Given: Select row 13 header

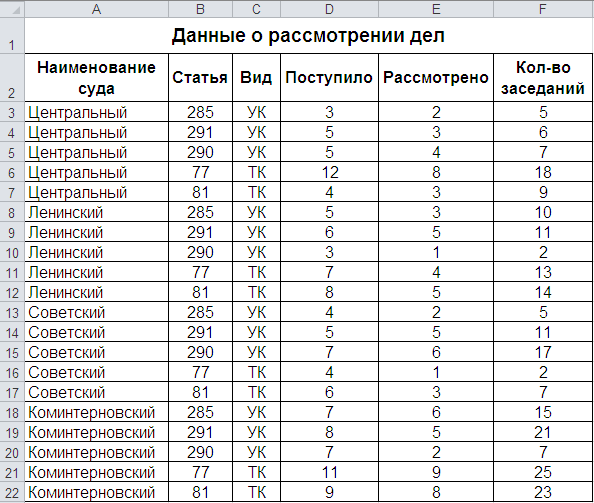Looking at the screenshot, I should pyautogui.click(x=12, y=312).
